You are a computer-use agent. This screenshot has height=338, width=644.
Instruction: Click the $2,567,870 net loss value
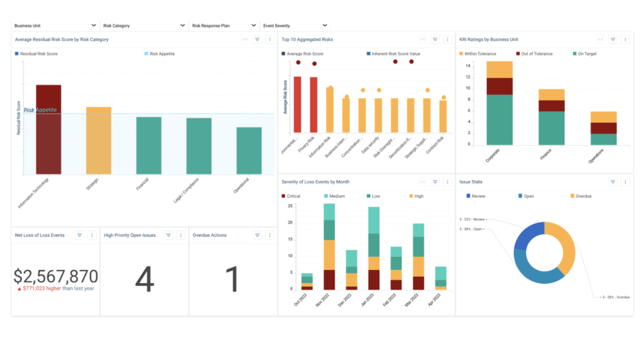(x=56, y=276)
